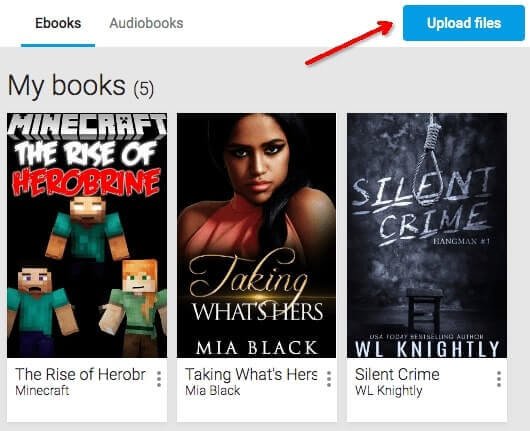
Task: Switch to the Audiobooks tab
Action: point(146,23)
